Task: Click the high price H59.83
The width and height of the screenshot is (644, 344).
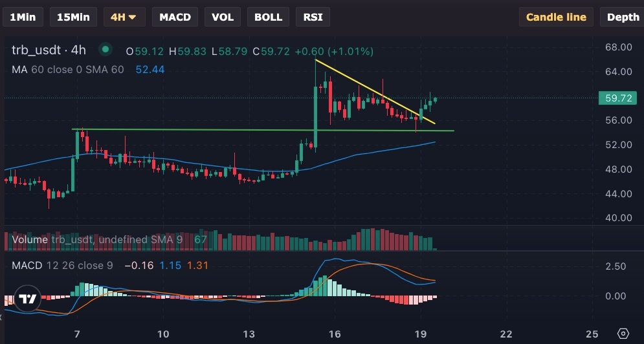Action: coord(188,52)
